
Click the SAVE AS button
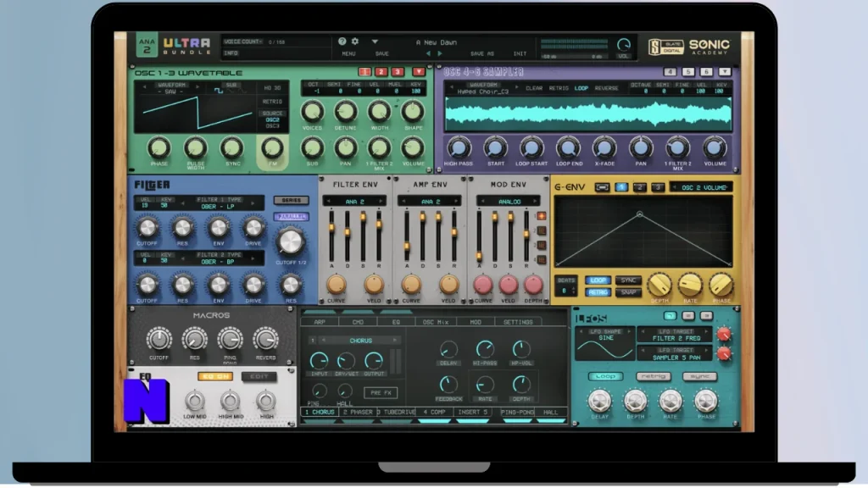(481, 53)
